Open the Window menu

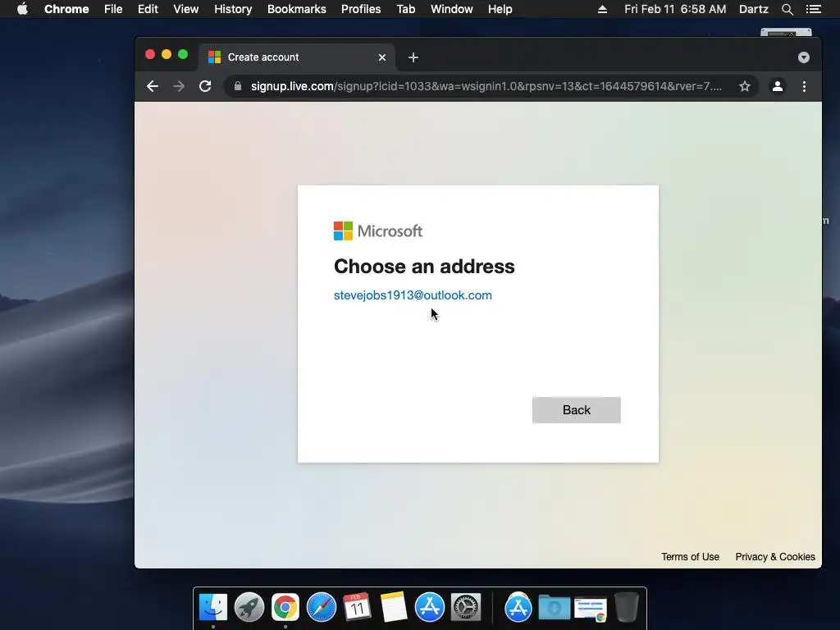click(x=452, y=9)
